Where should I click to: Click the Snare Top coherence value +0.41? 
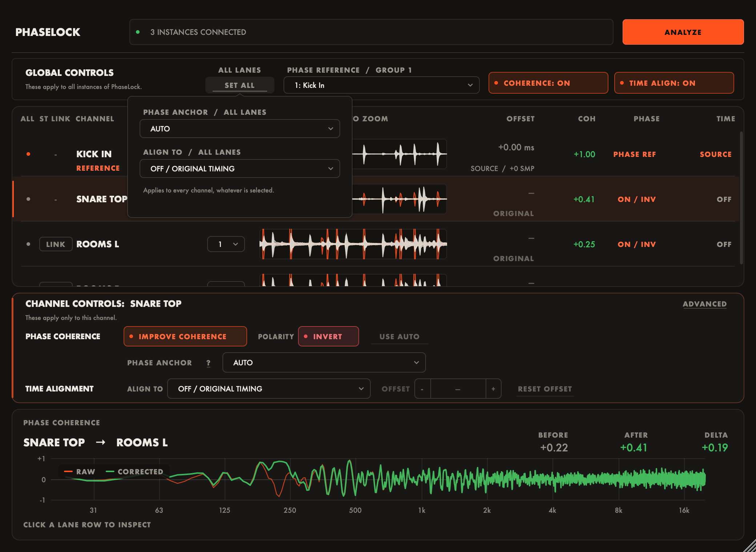point(584,199)
